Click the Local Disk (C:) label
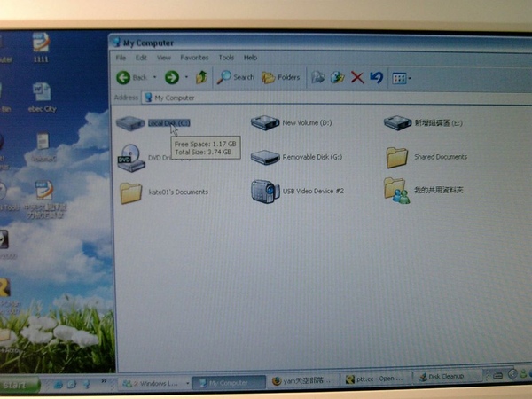This screenshot has width=532, height=399. [x=169, y=123]
